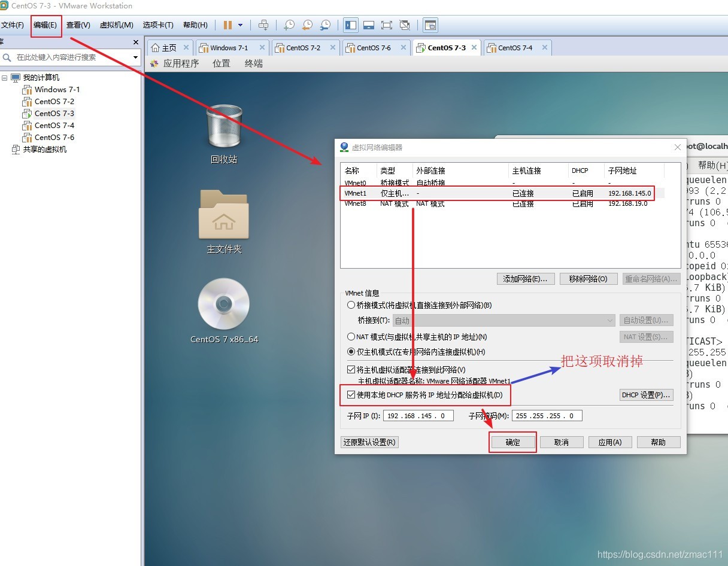Toggle the thumbnail bar view icon
Viewport: 728px width, 566px height.
(x=369, y=25)
